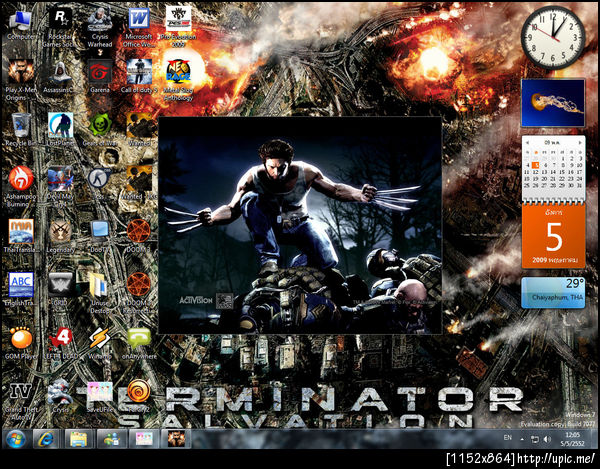
Task: Open Call of Duty 5 shortcut
Action: click(x=139, y=77)
